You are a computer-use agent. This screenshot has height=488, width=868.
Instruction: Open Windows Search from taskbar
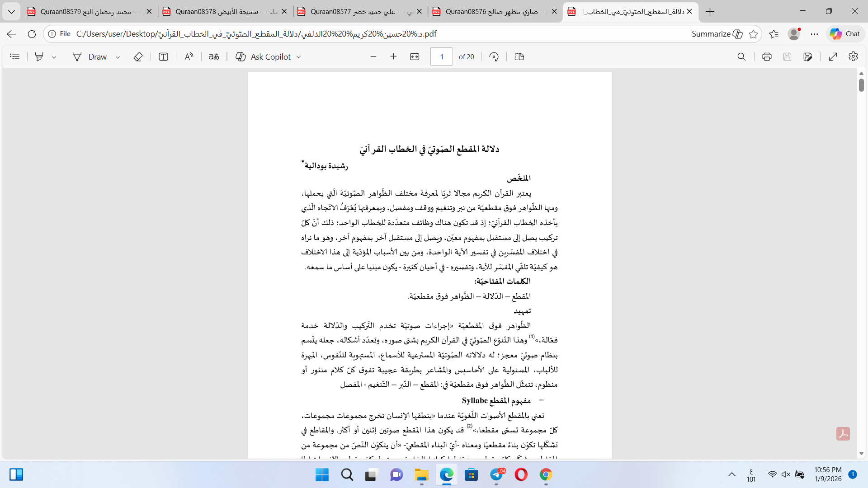(x=347, y=474)
